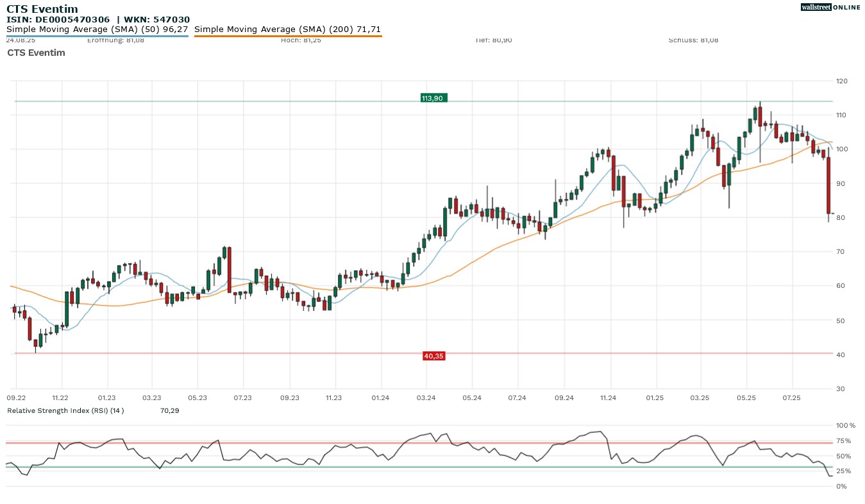Click the 07.24 date axis label
The image size is (865, 504).
[x=517, y=398]
